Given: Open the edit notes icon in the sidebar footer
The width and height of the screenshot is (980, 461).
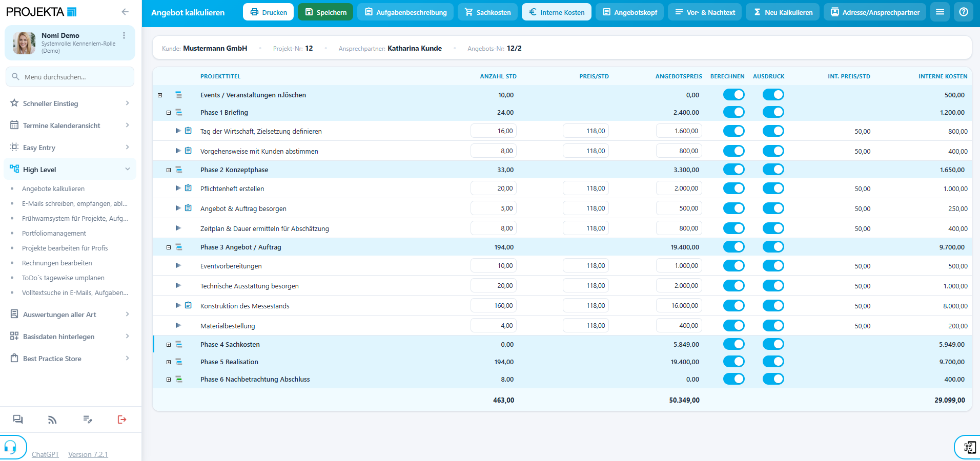Looking at the screenshot, I should [88, 420].
